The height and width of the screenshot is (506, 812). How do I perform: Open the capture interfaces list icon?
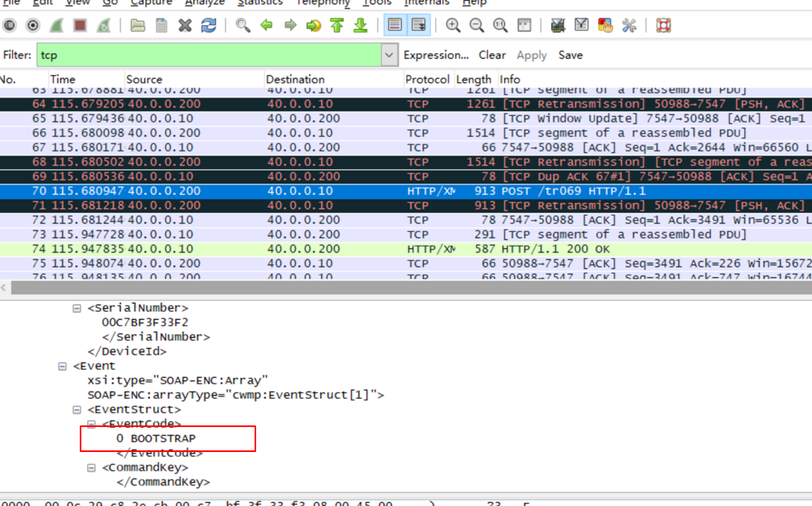pyautogui.click(x=10, y=25)
